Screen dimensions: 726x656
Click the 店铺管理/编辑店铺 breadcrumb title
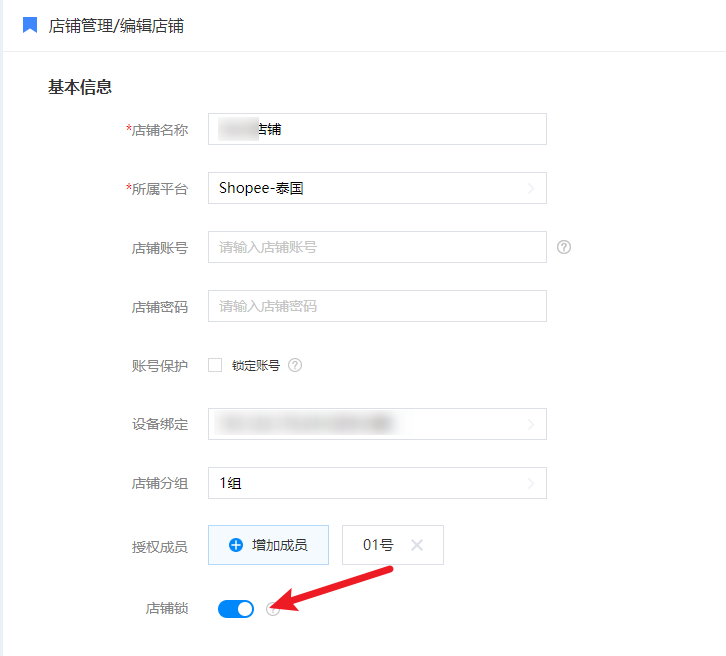coord(116,26)
